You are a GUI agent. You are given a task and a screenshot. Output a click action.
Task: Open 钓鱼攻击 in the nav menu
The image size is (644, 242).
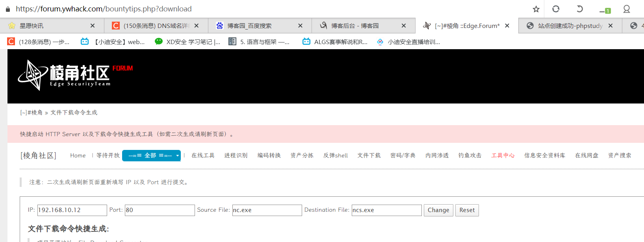(x=470, y=155)
